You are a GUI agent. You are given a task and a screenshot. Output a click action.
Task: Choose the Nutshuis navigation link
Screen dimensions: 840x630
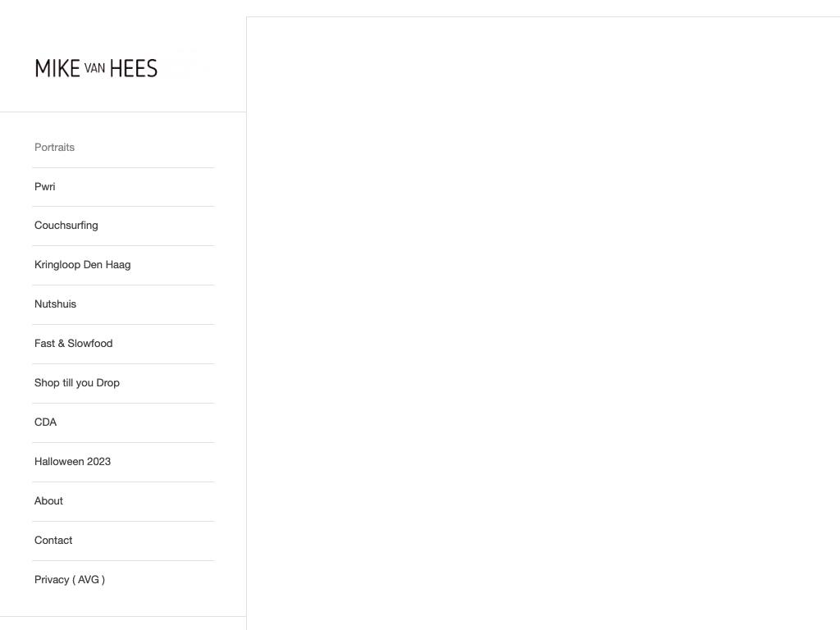pyautogui.click(x=55, y=304)
